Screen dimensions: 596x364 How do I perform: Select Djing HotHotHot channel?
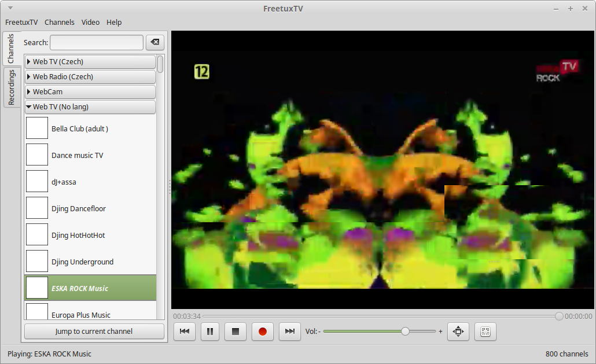pos(90,235)
